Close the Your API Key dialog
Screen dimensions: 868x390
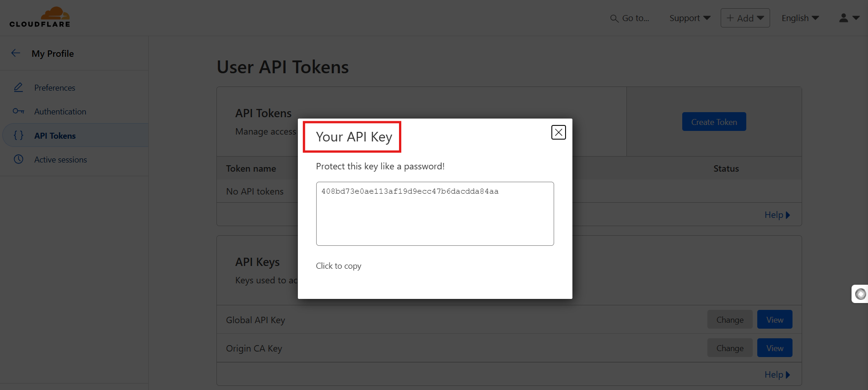pyautogui.click(x=558, y=132)
